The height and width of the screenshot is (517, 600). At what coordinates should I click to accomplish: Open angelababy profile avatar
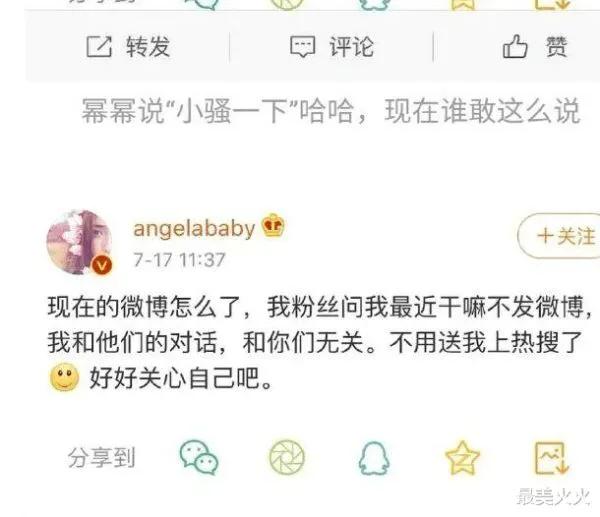[x=79, y=242]
